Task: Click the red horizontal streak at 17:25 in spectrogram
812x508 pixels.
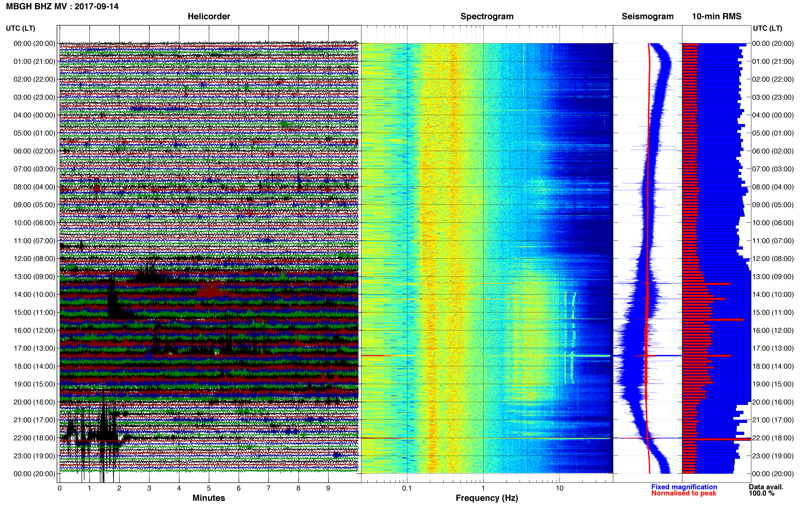Action: [376, 355]
